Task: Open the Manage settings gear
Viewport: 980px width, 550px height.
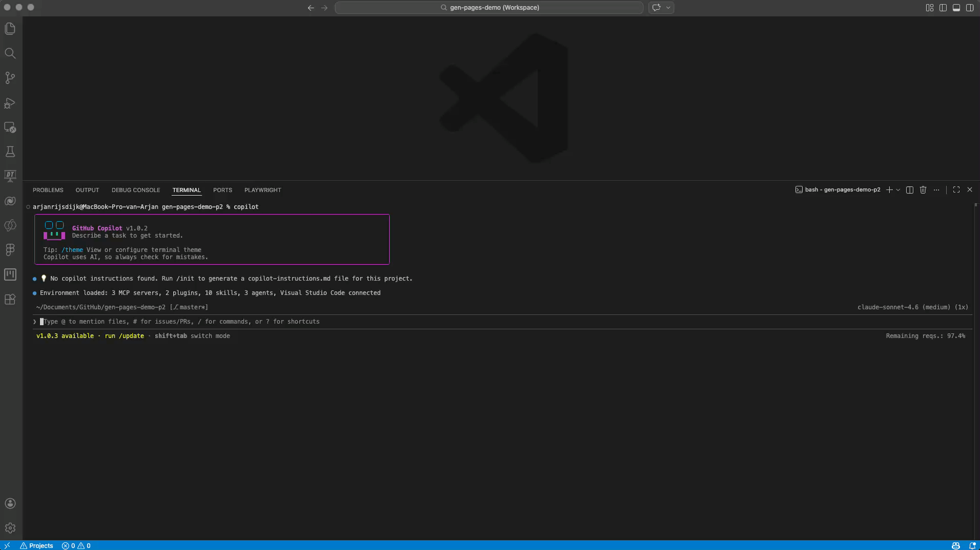Action: click(10, 528)
